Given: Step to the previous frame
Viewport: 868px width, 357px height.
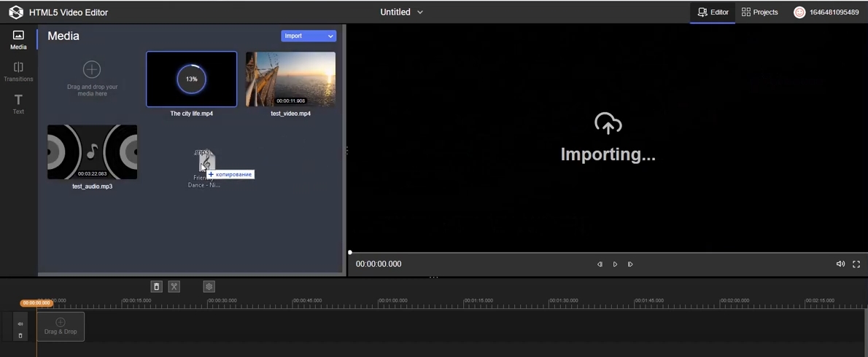Looking at the screenshot, I should 600,264.
